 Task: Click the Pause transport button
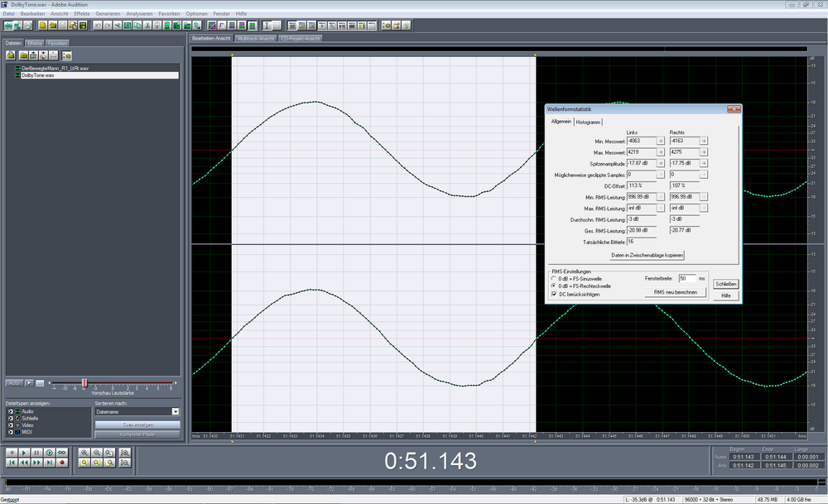click(36, 453)
